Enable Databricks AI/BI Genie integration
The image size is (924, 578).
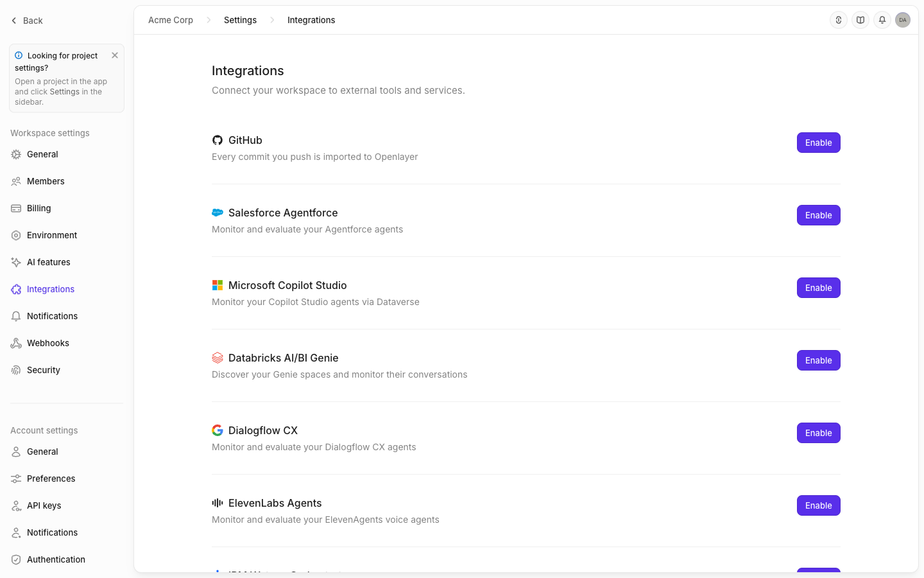[819, 360]
